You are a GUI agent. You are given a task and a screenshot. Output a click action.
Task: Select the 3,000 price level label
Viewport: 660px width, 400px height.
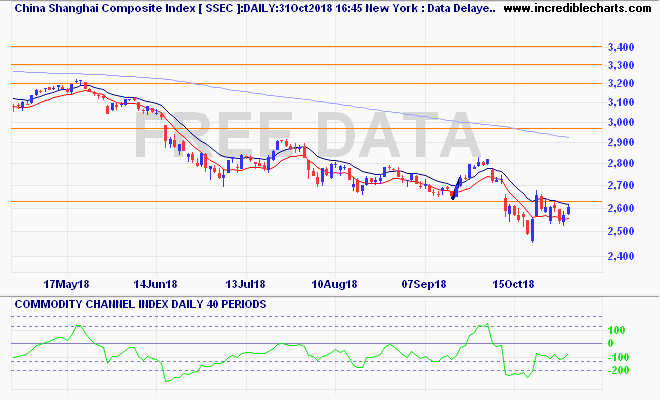[621, 123]
